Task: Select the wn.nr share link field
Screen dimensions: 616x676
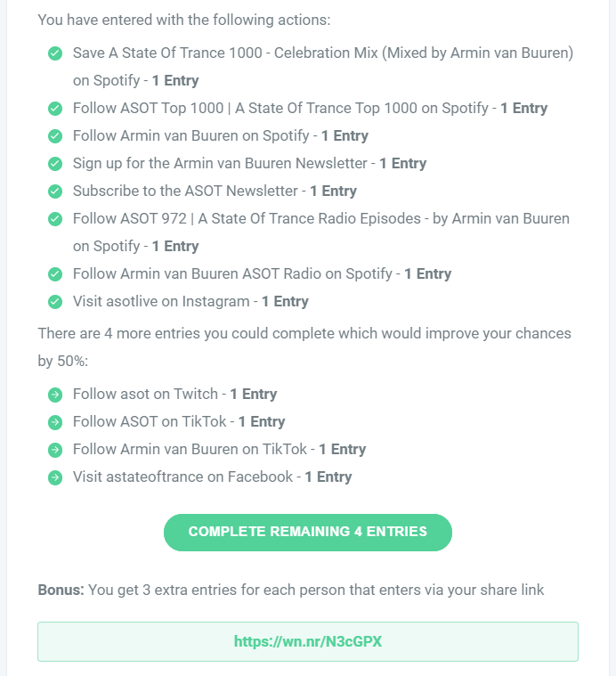Action: (x=308, y=641)
